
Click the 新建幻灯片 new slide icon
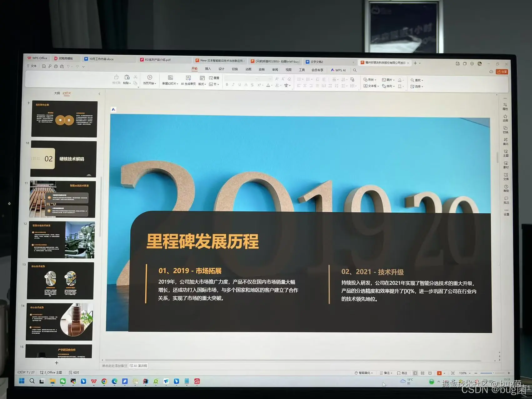tap(170, 78)
